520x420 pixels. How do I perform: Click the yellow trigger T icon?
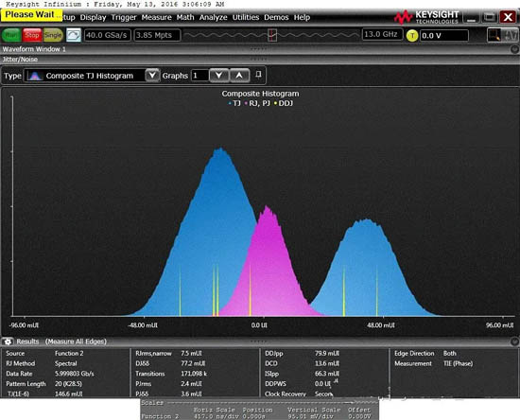[412, 36]
